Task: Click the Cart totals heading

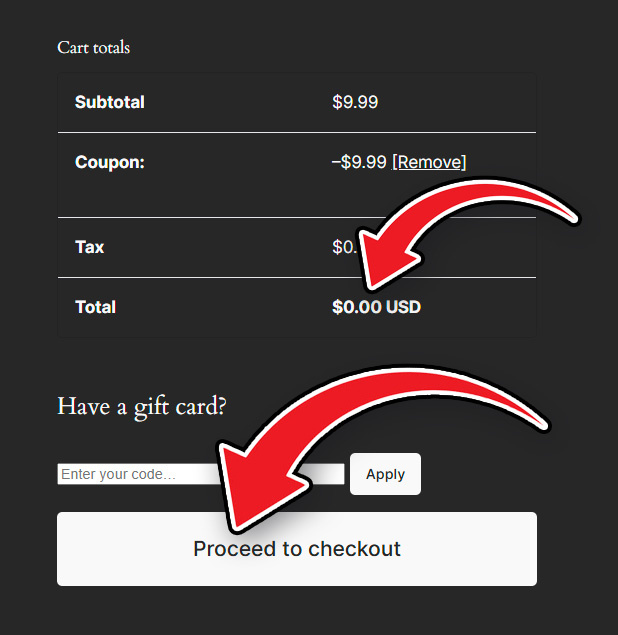Action: 94,47
